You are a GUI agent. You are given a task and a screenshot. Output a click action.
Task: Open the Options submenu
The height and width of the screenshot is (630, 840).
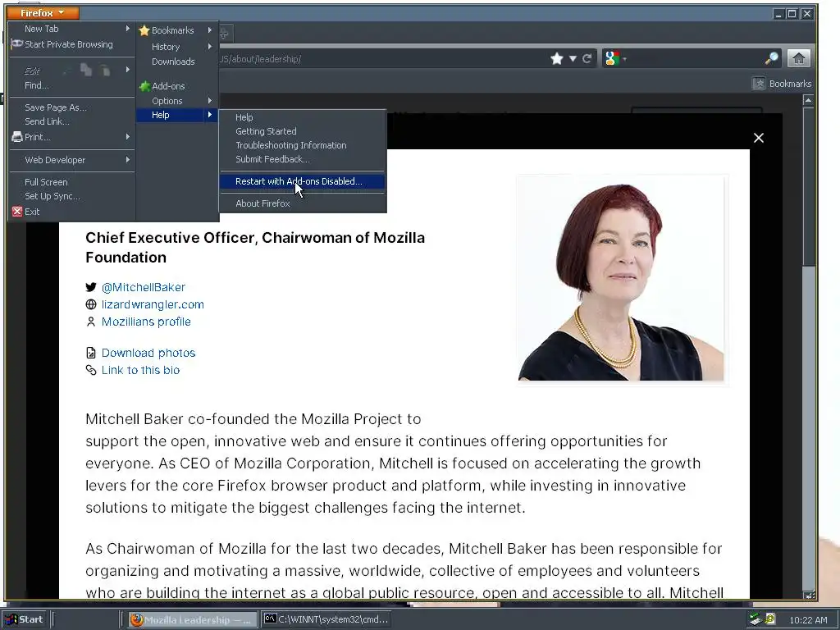tap(167, 101)
